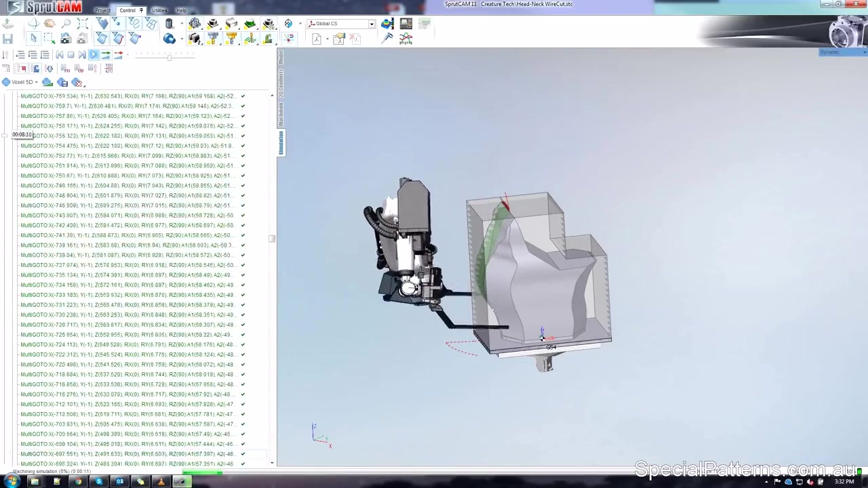Screen dimensions: 868x488
Task: Click the delete voxel model icon
Action: 77,82
